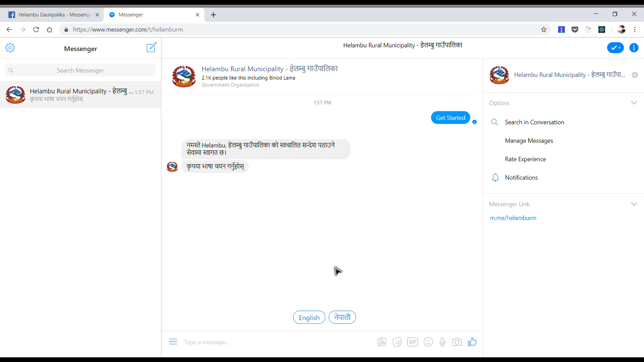The height and width of the screenshot is (362, 644).
Task: Record a voice clip with microphone icon
Action: [442, 342]
